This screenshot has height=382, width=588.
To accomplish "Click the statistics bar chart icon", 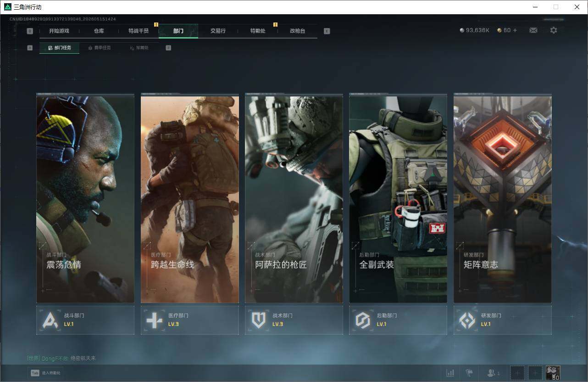I will 450,373.
